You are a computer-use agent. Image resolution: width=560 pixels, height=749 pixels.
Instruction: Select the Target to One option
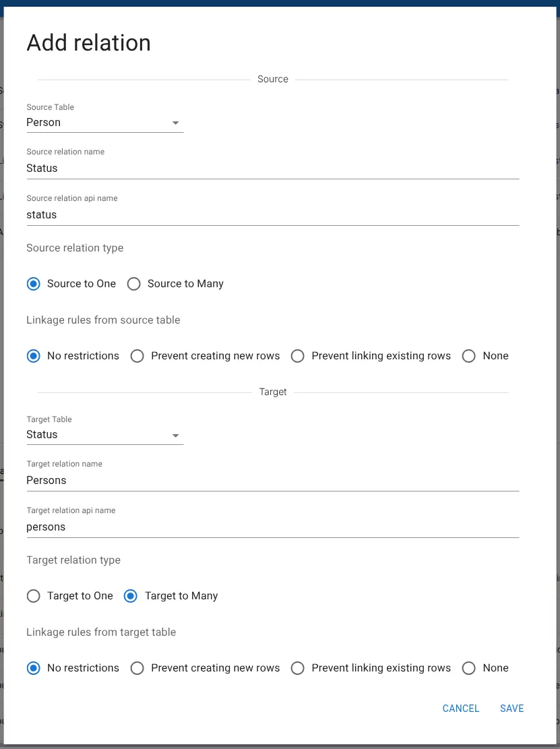pos(34,596)
